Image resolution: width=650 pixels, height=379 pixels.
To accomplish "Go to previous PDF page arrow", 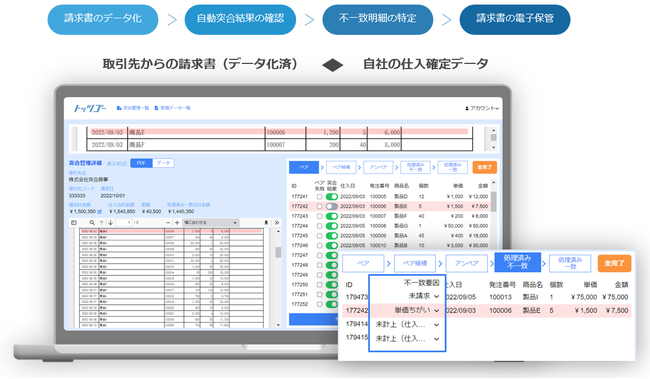I will 102,223.
